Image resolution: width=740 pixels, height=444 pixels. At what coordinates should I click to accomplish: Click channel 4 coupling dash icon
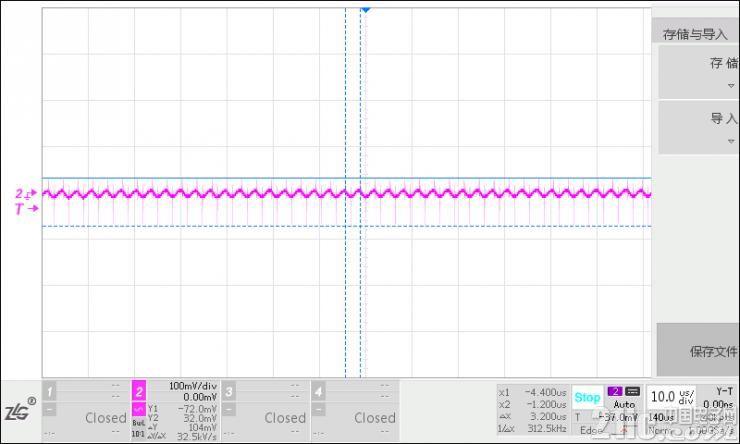coord(319,410)
